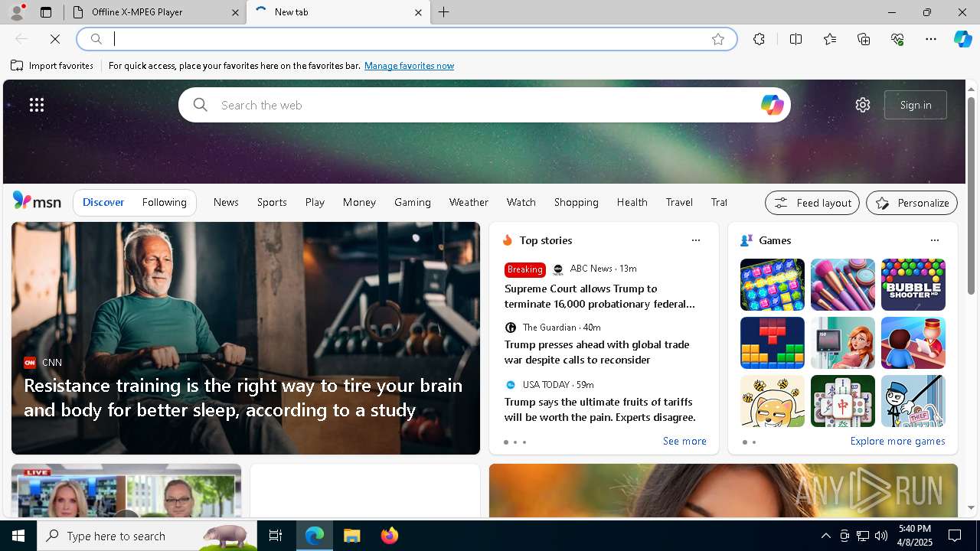This screenshot has width=980, height=551.
Task: Open Top stories more options
Action: coord(696,240)
